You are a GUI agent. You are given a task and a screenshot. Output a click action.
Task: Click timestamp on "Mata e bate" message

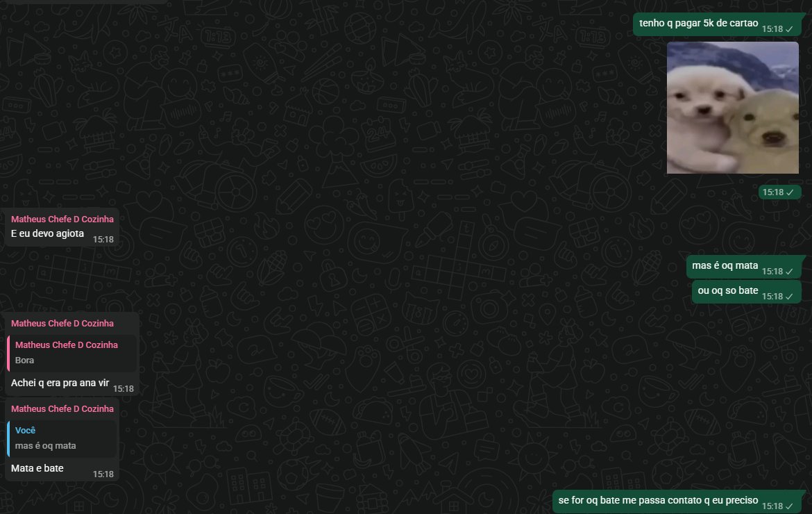point(103,474)
